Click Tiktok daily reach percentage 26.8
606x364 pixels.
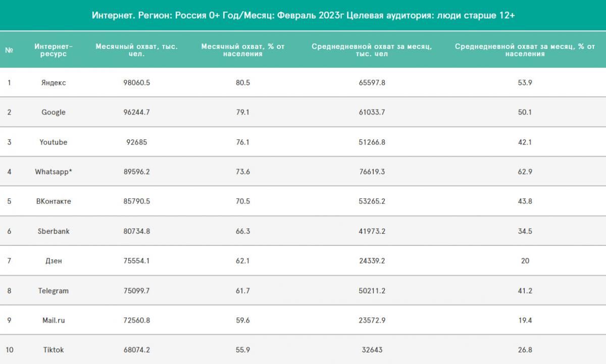pos(525,350)
